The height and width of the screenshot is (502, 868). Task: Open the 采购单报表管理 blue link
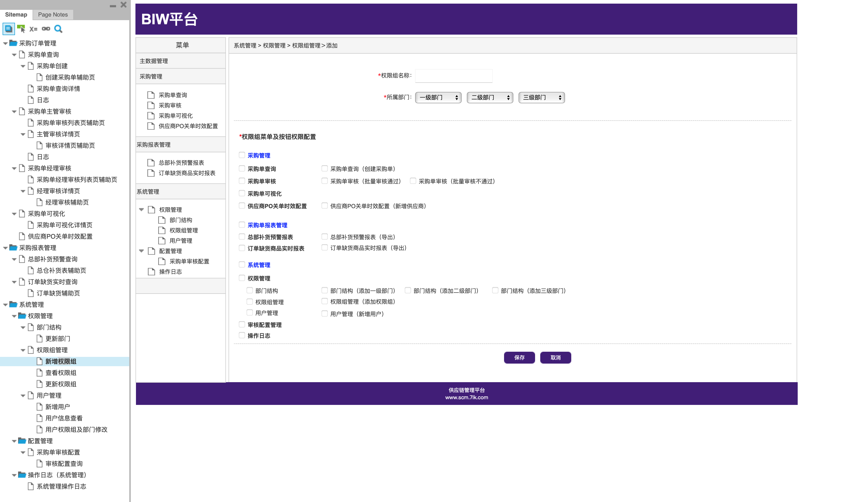tap(267, 225)
